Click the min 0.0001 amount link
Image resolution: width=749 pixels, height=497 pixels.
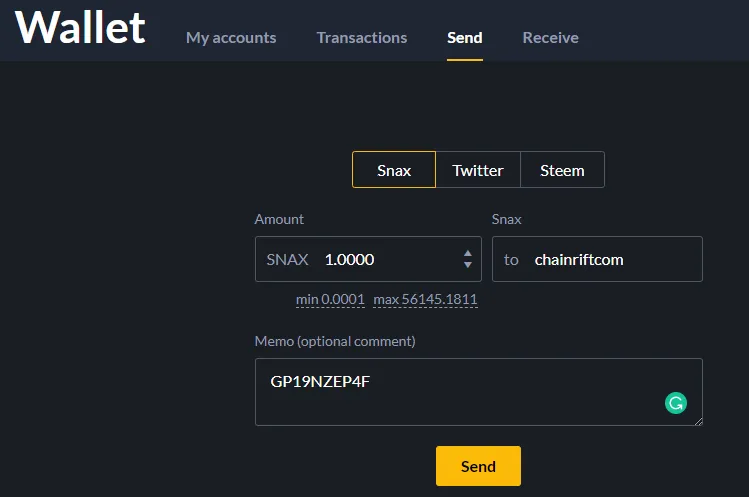click(x=330, y=300)
